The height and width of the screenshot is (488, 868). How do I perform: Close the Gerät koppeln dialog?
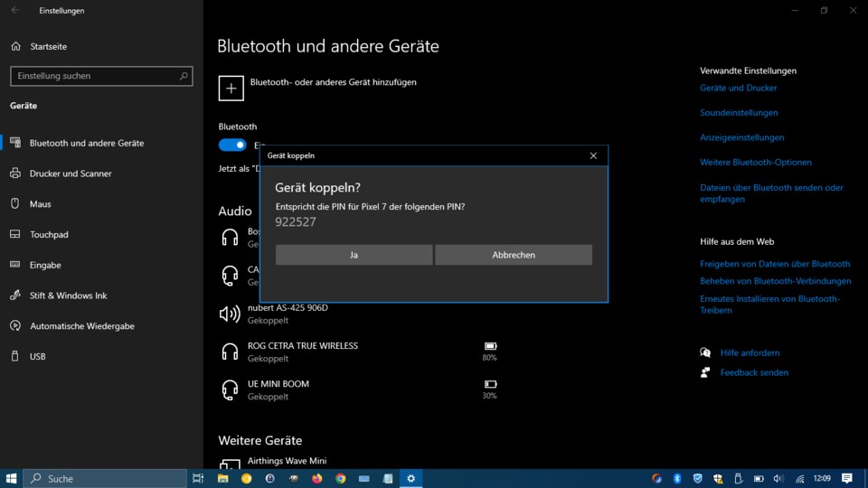(x=593, y=156)
